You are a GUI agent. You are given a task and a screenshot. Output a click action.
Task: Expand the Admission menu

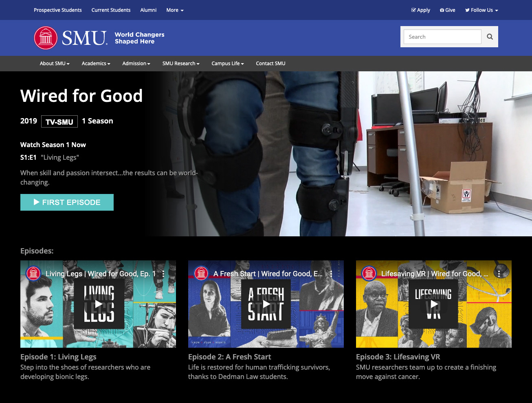[x=136, y=64]
